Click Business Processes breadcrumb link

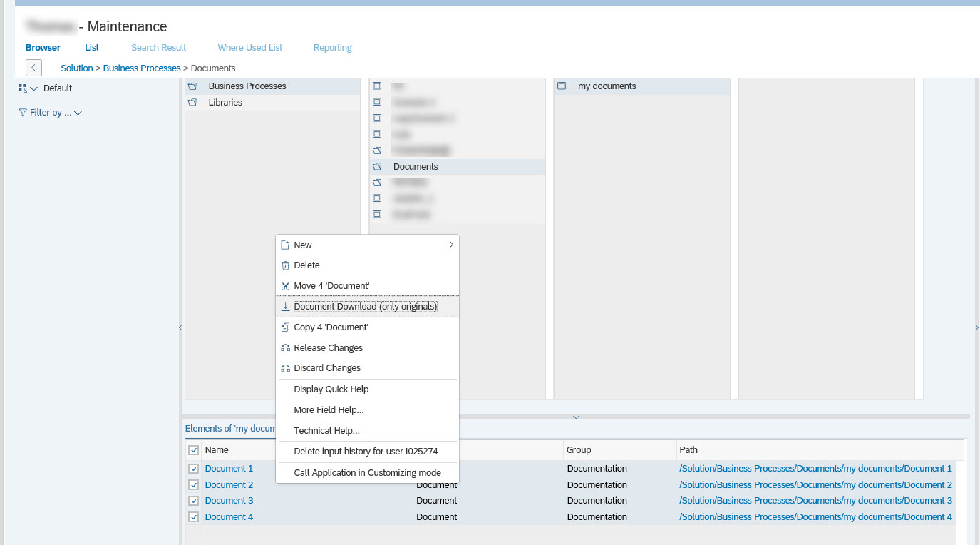[142, 68]
